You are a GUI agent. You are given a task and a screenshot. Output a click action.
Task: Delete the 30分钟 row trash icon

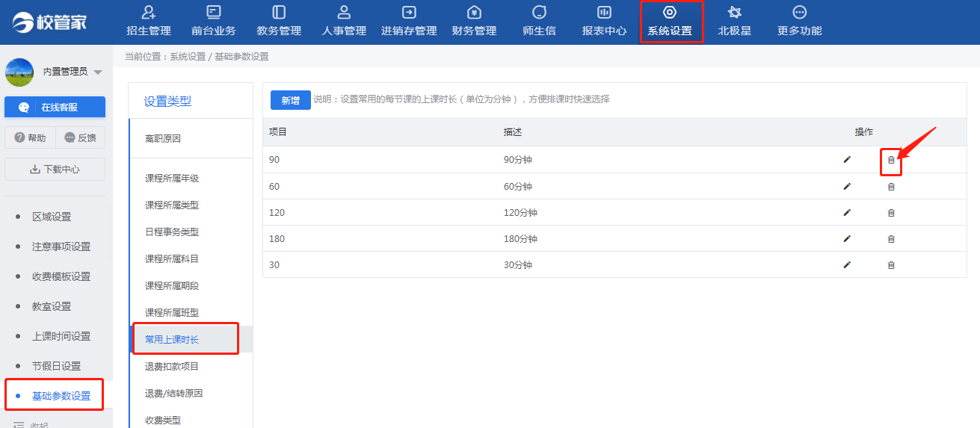click(x=891, y=265)
